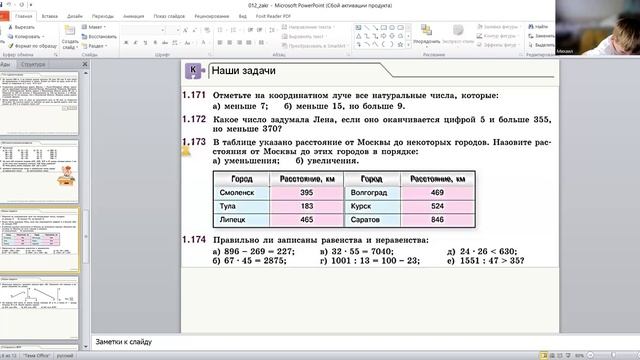Open the character spacing dropdown
The height and width of the screenshot is (360, 640).
coord(176,42)
